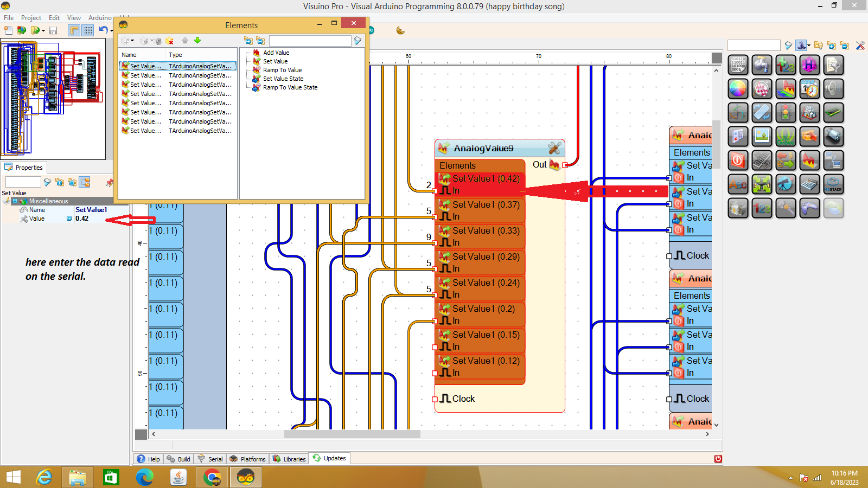Toggle the properties categorized view button

click(x=85, y=182)
